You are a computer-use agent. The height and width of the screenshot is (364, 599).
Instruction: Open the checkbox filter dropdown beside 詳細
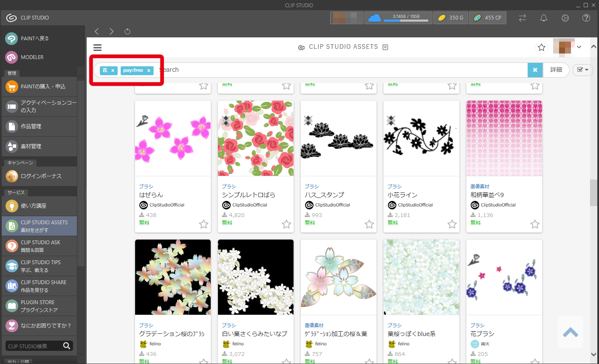click(582, 70)
